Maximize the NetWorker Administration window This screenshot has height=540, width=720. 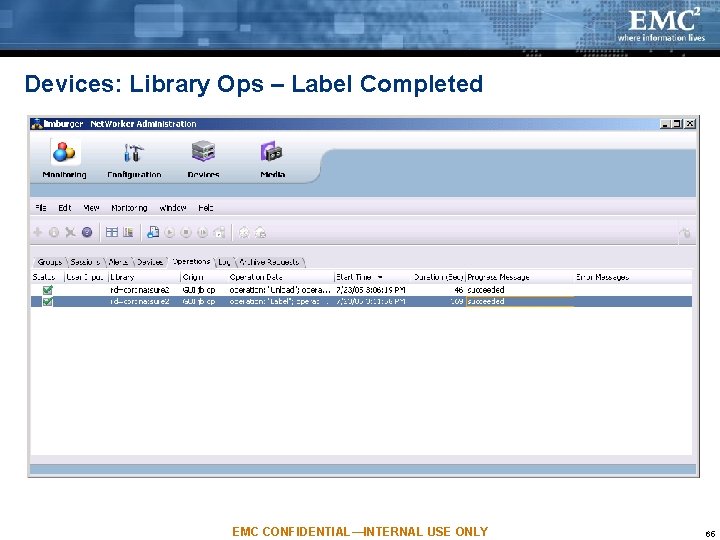[x=677, y=124]
